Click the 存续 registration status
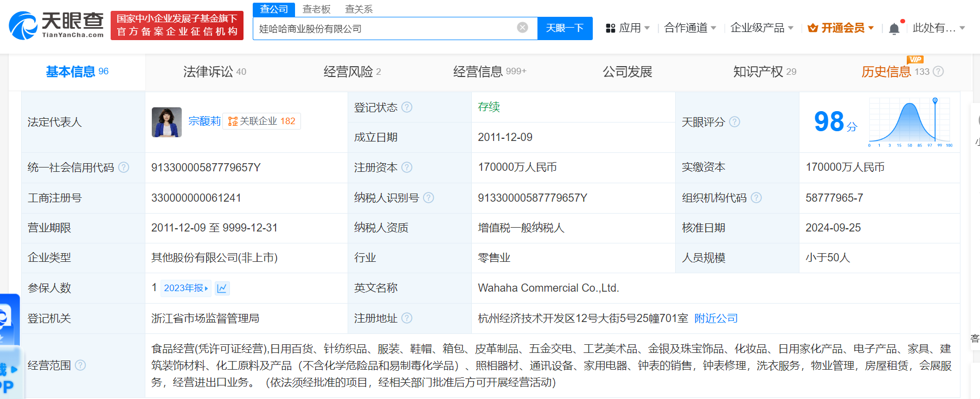This screenshot has height=399, width=980. [x=489, y=107]
